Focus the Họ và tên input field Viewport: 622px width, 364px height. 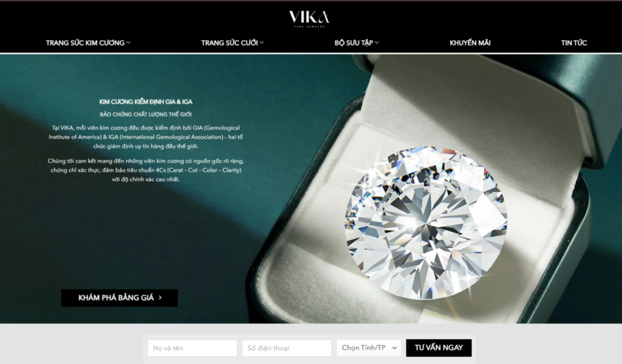193,348
